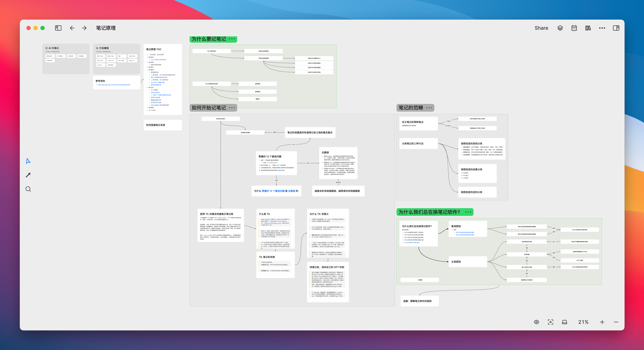Select the 客观原因 card
The image size is (644, 350).
(x=468, y=229)
